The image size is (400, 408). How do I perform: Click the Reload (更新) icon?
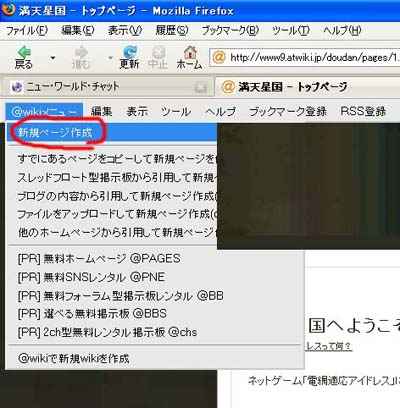pos(130,52)
